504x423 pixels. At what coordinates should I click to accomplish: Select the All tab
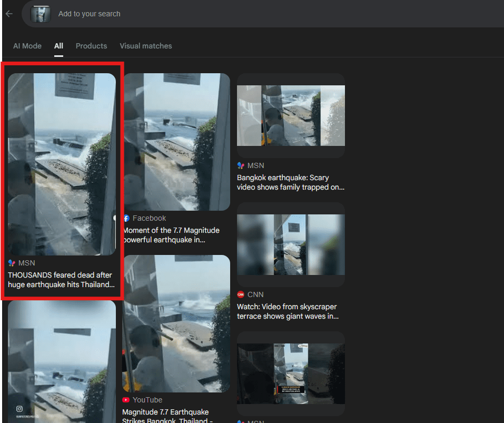(x=58, y=46)
